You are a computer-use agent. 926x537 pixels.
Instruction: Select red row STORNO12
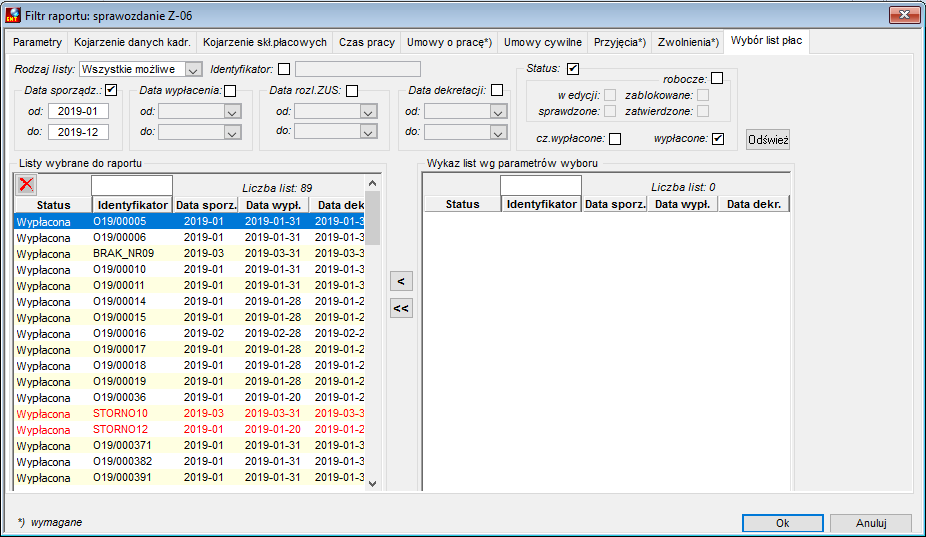pos(190,429)
